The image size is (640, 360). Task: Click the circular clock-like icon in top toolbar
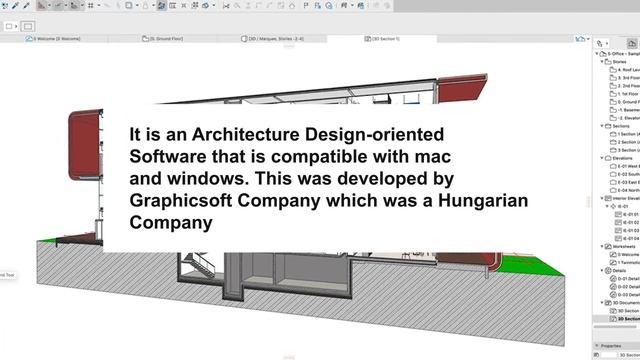click(x=329, y=6)
